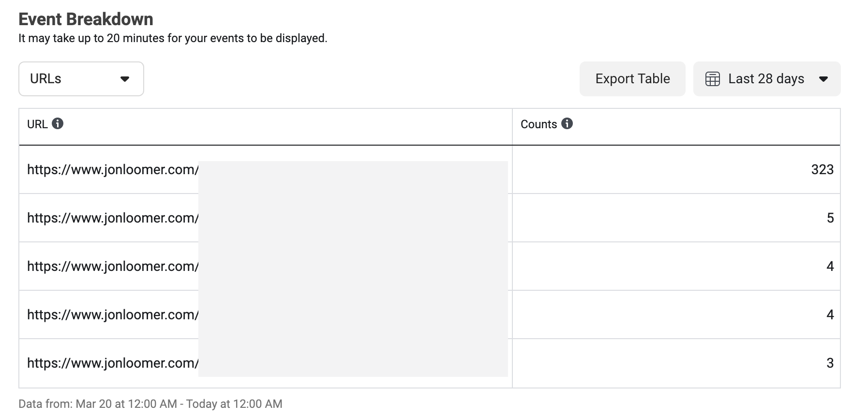Click the Event Breakdown heading
The width and height of the screenshot is (868, 418).
click(x=86, y=19)
